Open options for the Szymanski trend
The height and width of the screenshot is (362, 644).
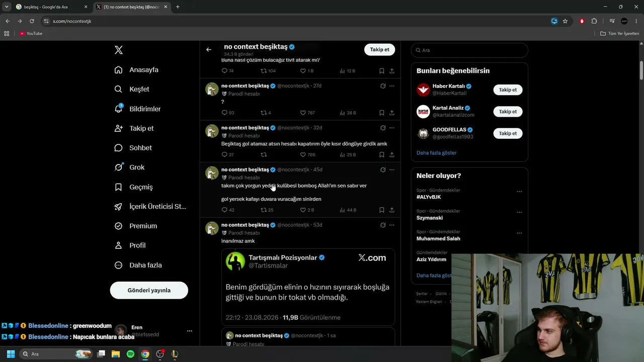click(519, 212)
